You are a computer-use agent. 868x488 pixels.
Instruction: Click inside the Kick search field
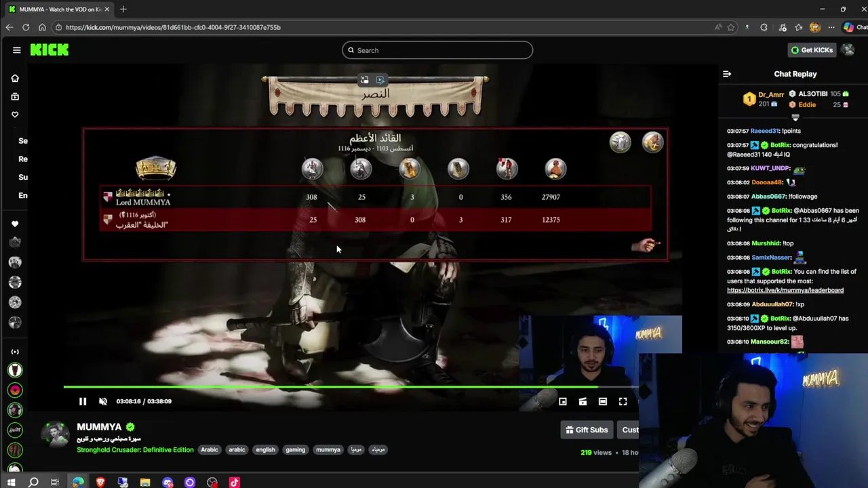pos(437,50)
